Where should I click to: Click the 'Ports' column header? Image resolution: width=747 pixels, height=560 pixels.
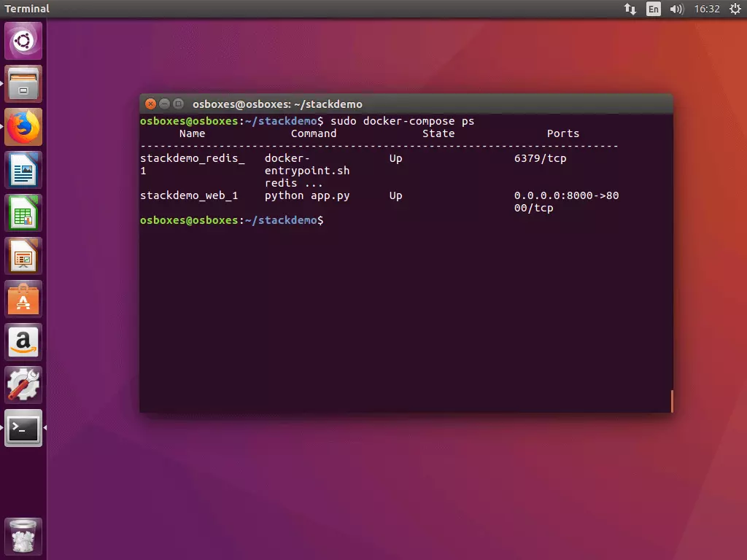pos(562,133)
